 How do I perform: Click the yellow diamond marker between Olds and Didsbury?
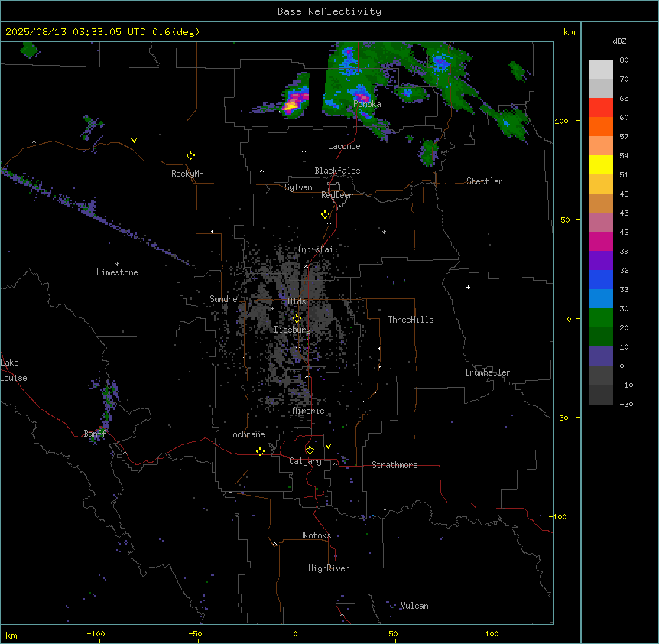pos(297,319)
